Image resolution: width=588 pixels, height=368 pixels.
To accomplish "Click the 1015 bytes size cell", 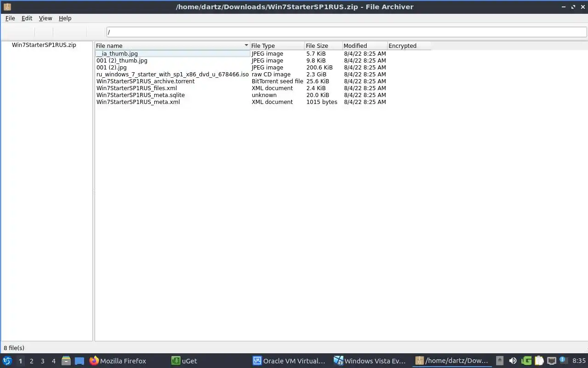I will click(x=322, y=102).
